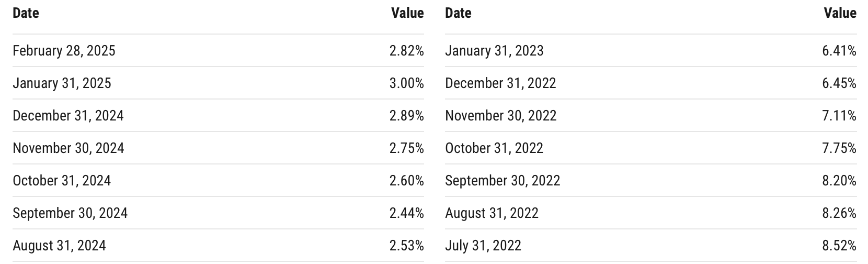This screenshot has width=868, height=264.
Task: Click the 8.26% August 2022 value
Action: pos(839,213)
